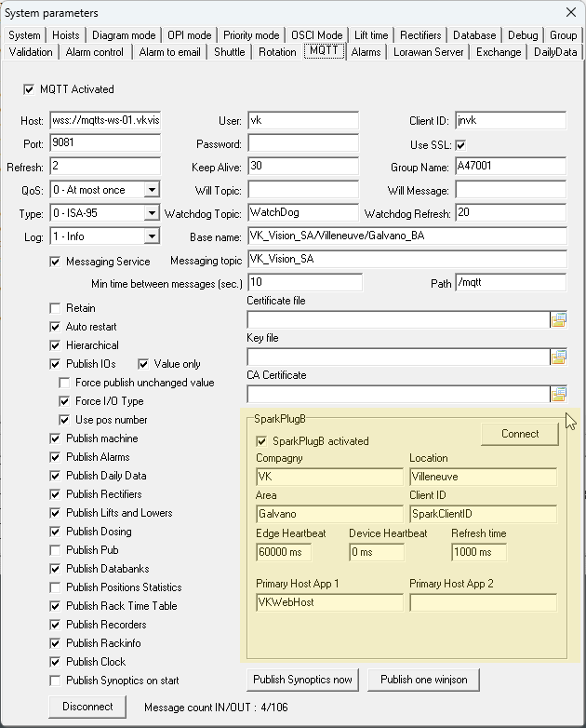Image resolution: width=586 pixels, height=728 pixels.
Task: Click the Disconnect button
Action: tap(87, 707)
